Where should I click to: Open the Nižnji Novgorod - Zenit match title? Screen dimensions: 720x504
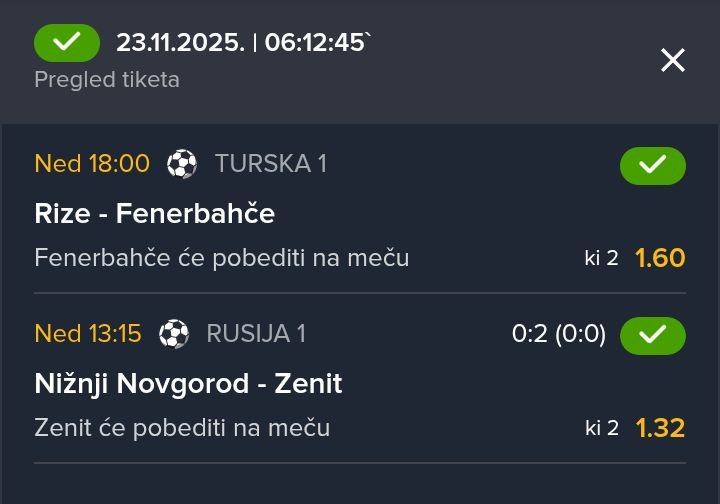[x=188, y=383]
